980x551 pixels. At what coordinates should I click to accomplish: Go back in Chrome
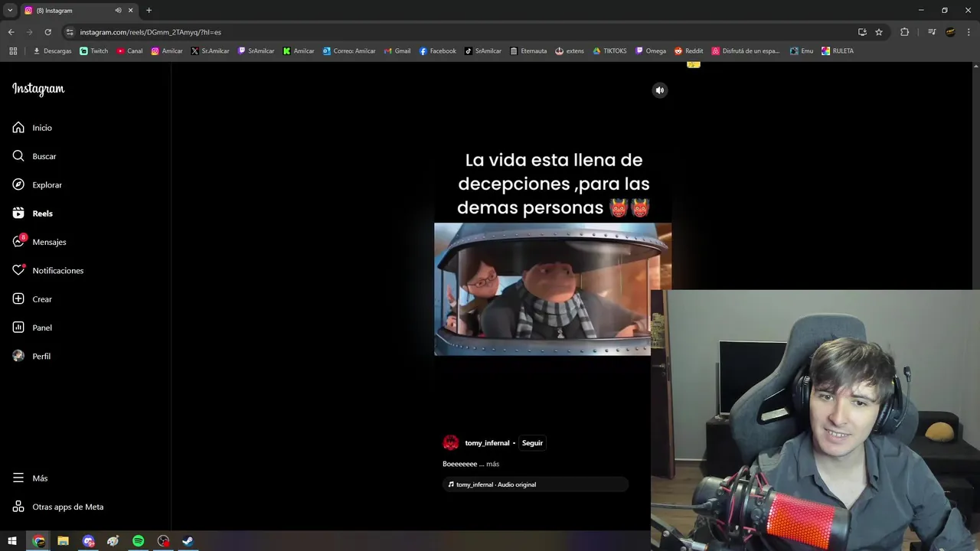(x=11, y=32)
